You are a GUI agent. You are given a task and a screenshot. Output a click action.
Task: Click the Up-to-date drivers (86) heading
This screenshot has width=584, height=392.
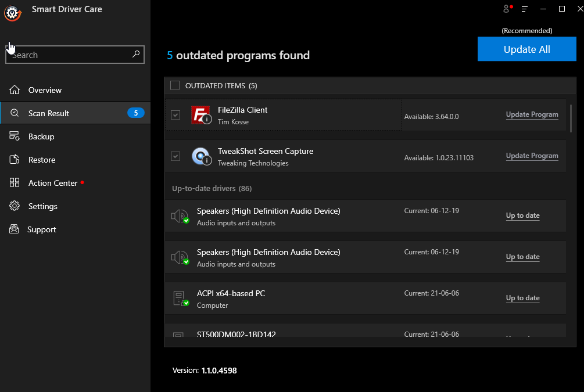click(x=212, y=188)
